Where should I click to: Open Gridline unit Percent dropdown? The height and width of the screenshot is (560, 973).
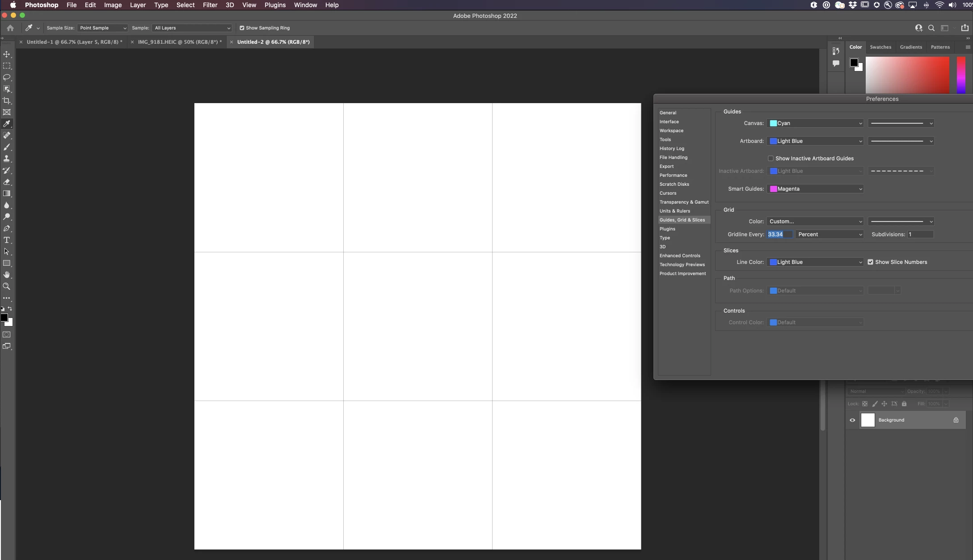[830, 234]
